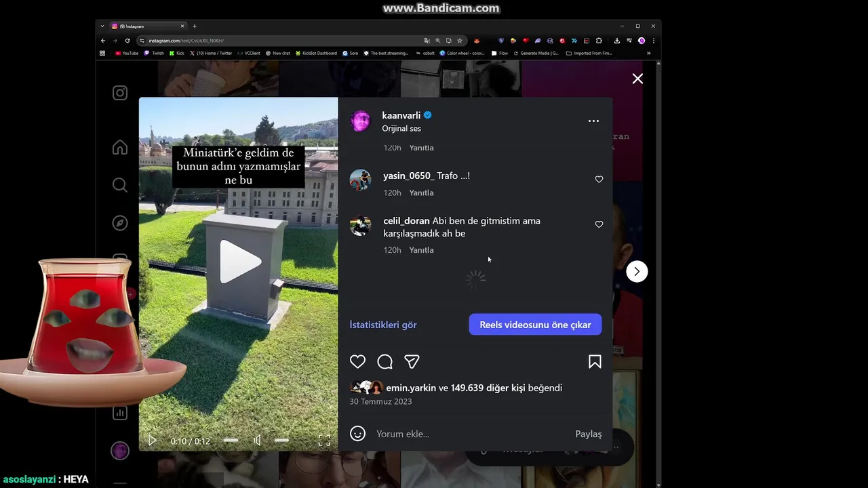Screen dimensions: 868x488
Task: Open the translate page icon in the address bar
Action: pos(427,41)
